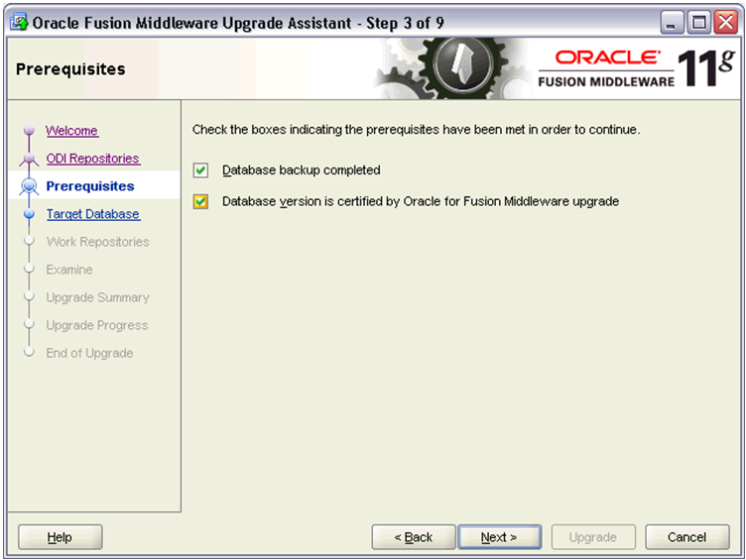746x560 pixels.
Task: Proceed with the Next button
Action: 499,537
